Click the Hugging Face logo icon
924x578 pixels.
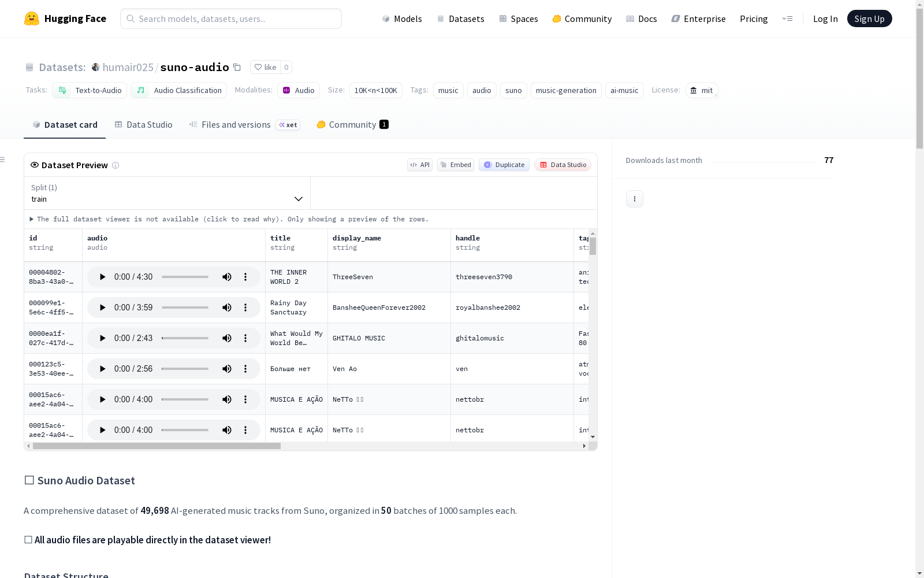coord(32,18)
